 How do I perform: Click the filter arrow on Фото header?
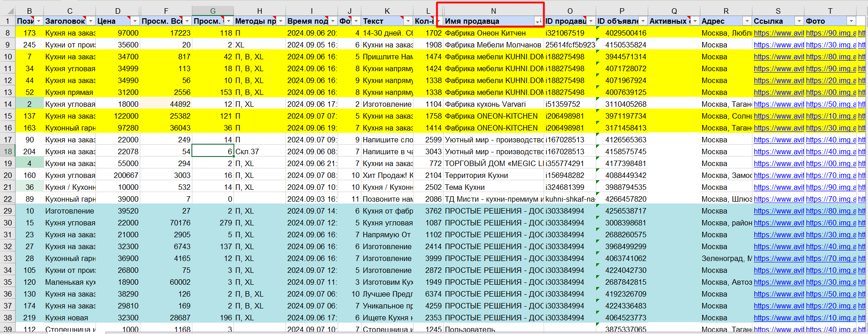click(851, 21)
